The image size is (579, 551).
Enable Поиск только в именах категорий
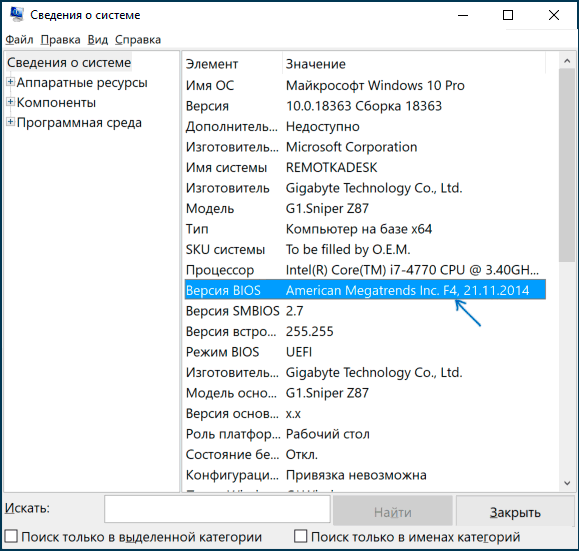point(301,537)
